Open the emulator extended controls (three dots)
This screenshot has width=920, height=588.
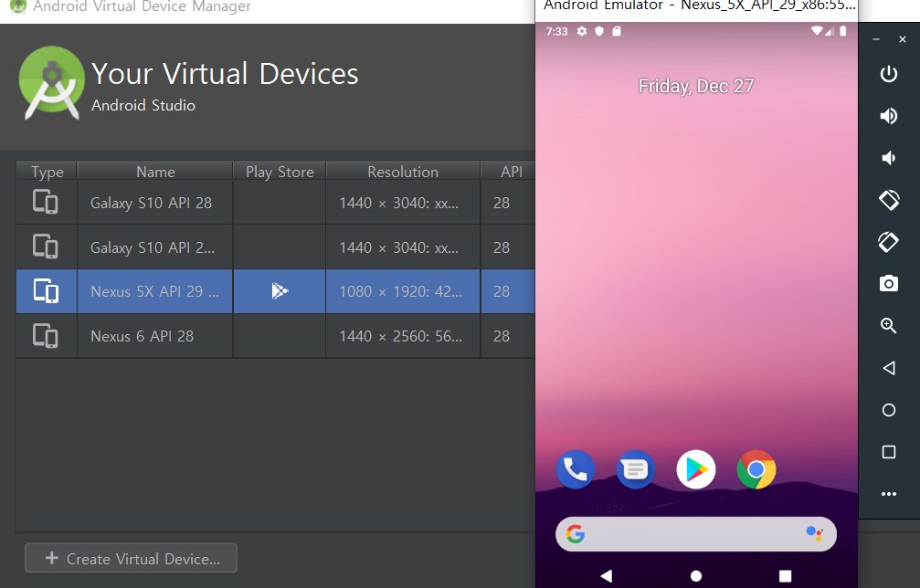[888, 494]
